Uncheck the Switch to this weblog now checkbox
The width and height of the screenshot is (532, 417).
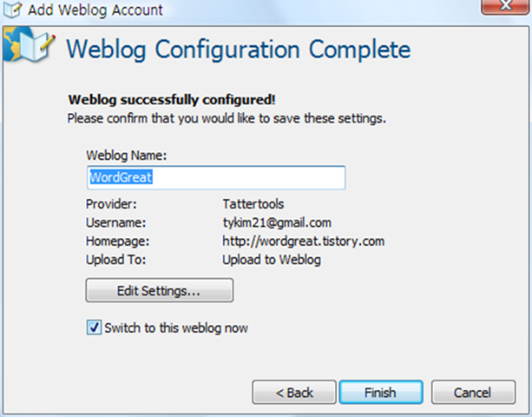(x=93, y=328)
